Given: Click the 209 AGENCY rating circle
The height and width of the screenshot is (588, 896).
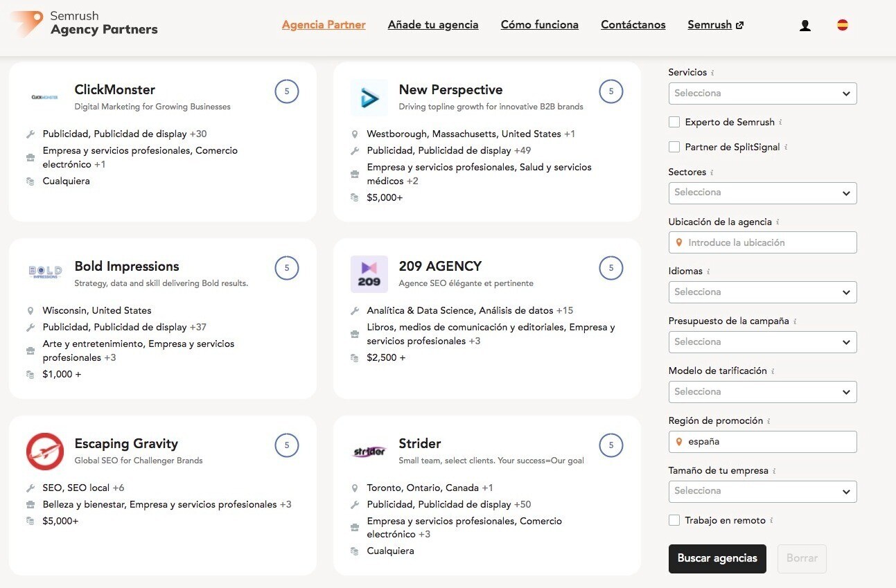Looking at the screenshot, I should pyautogui.click(x=611, y=268).
